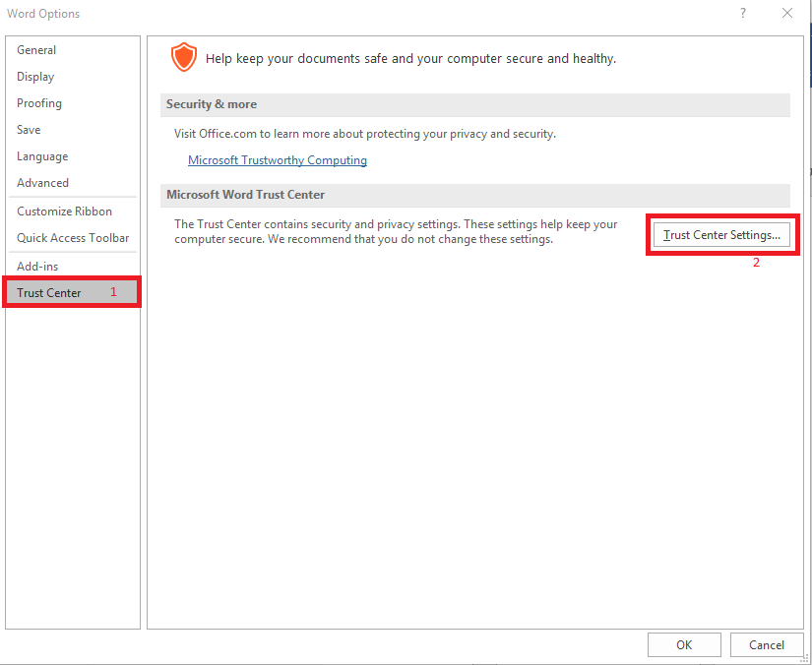Confirm the dialog with OK
Screen dimensions: 812x665
point(684,645)
